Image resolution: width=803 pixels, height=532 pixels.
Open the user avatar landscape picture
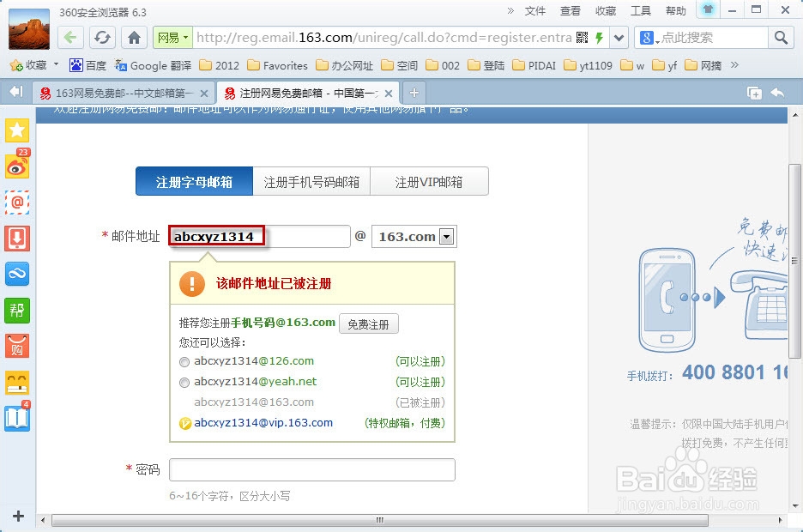(29, 29)
